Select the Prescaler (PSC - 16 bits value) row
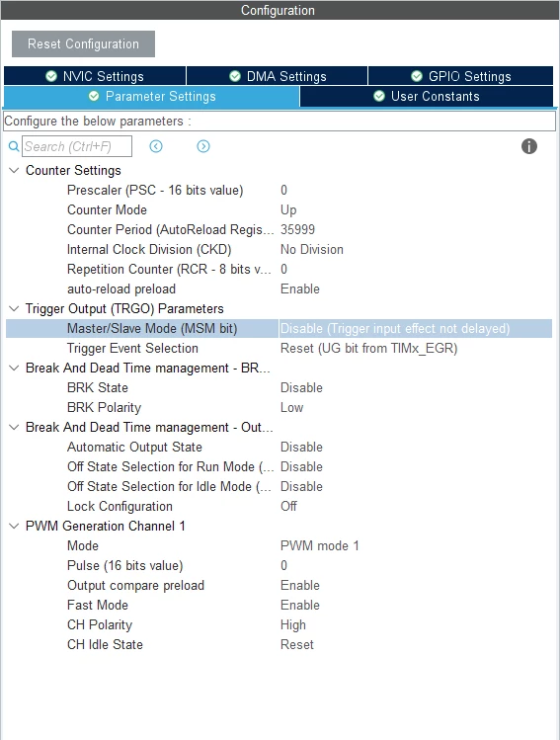Screen dimensions: 560x740 tap(155, 191)
